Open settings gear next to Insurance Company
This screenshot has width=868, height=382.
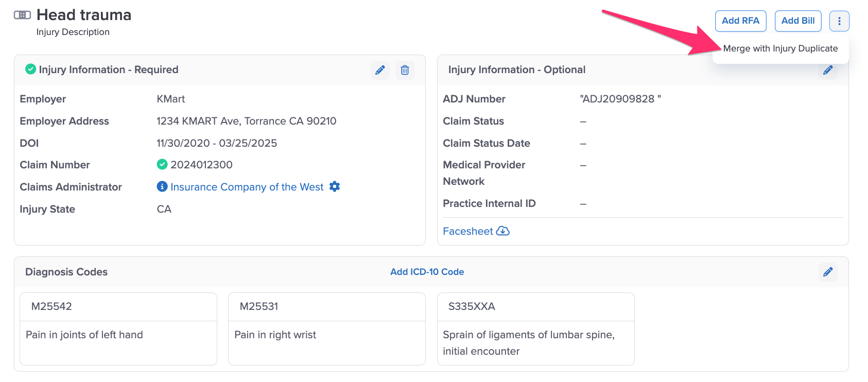click(x=335, y=186)
